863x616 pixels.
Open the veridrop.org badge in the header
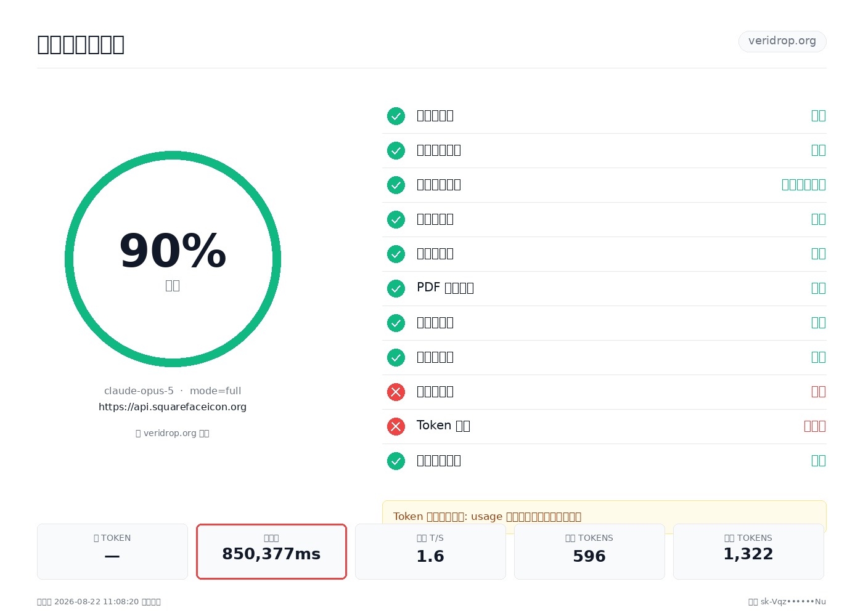[x=782, y=41]
